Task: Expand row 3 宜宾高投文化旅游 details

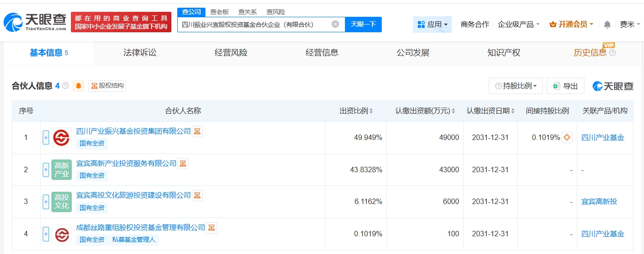Action: [x=46, y=202]
